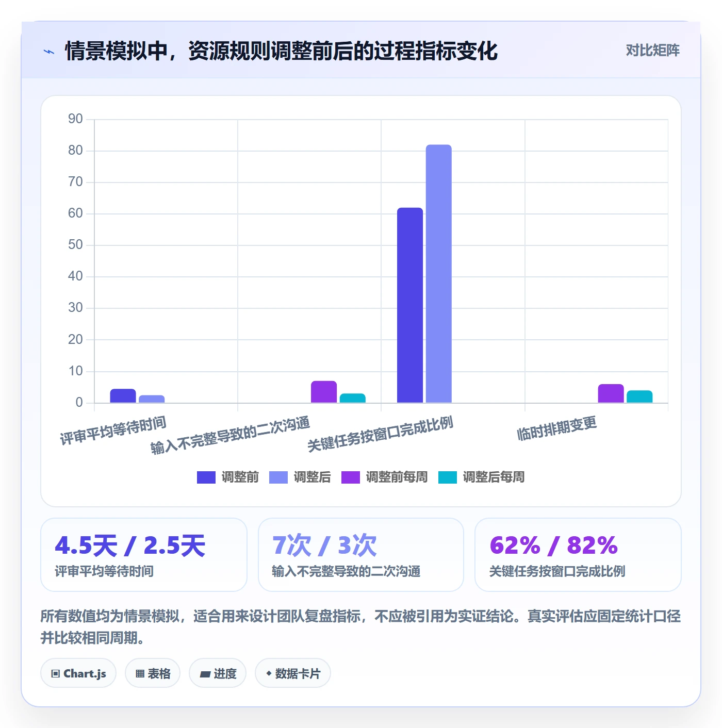Click the 调整前 bar for 评审平均等待时间
Screen dimensions: 722x728
pos(123,396)
